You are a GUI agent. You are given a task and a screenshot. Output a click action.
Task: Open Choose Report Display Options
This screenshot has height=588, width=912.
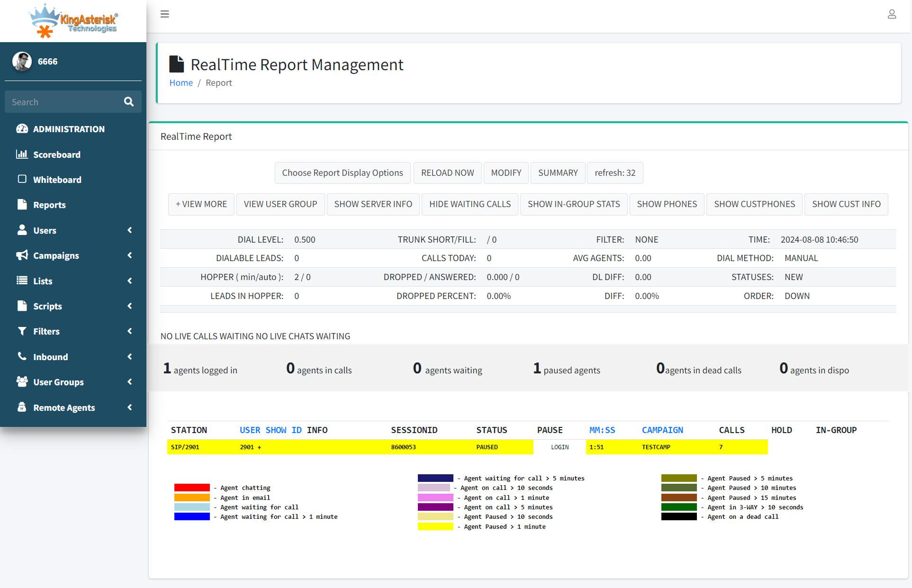click(x=342, y=173)
